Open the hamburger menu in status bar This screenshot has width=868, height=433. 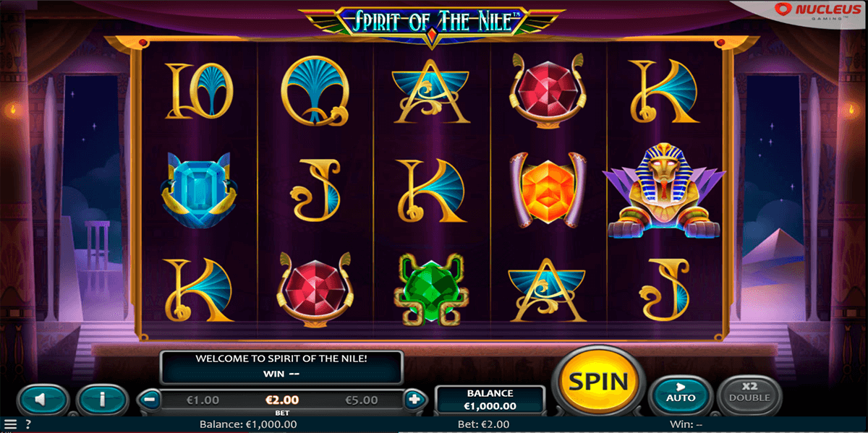coord(10,424)
